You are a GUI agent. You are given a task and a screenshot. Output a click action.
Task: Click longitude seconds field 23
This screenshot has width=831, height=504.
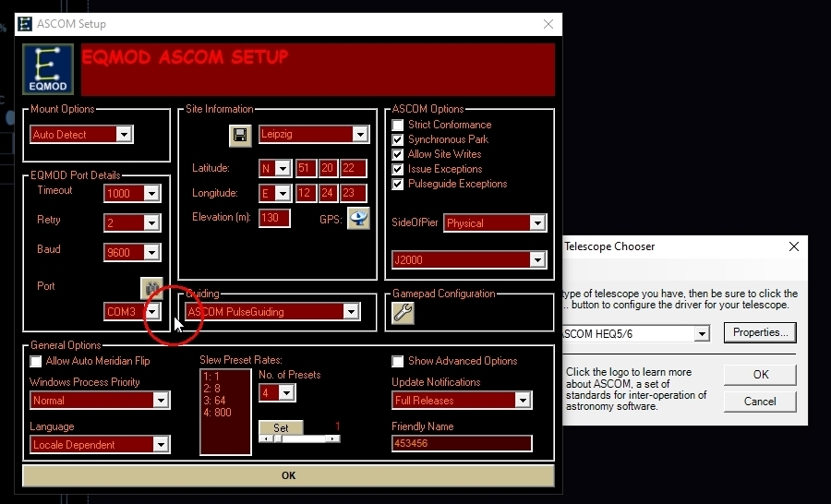coord(353,193)
